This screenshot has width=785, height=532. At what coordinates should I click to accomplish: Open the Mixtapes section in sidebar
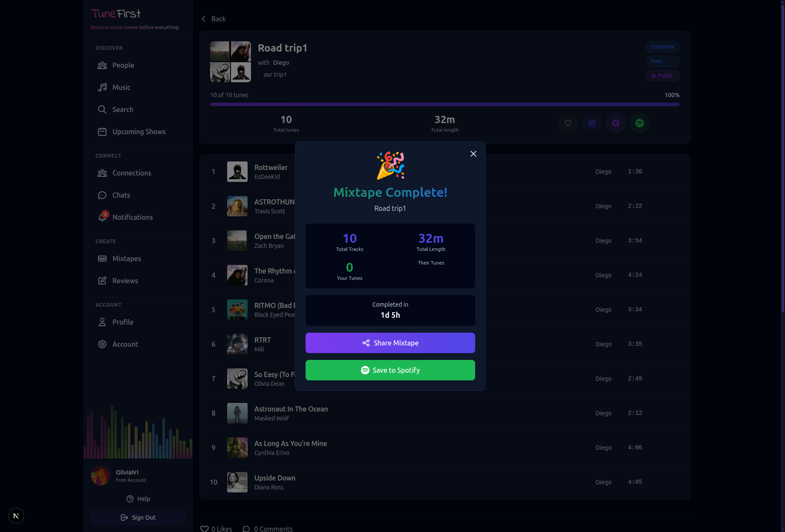(126, 259)
